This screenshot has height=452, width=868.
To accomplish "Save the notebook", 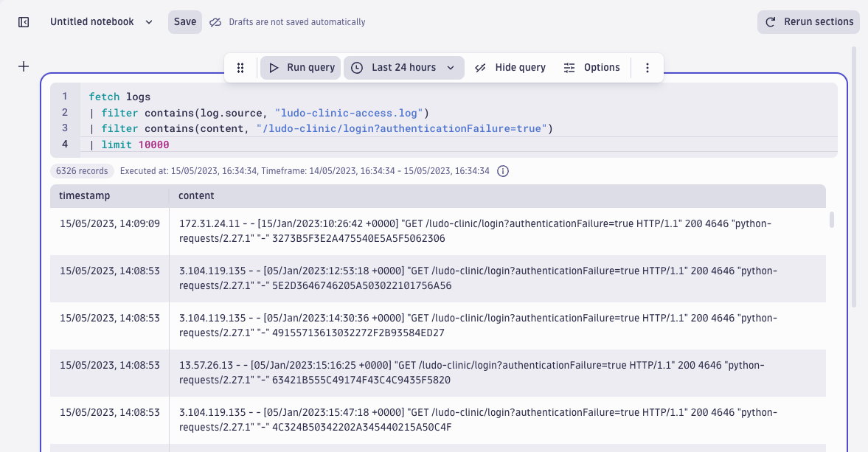I will click(x=184, y=21).
